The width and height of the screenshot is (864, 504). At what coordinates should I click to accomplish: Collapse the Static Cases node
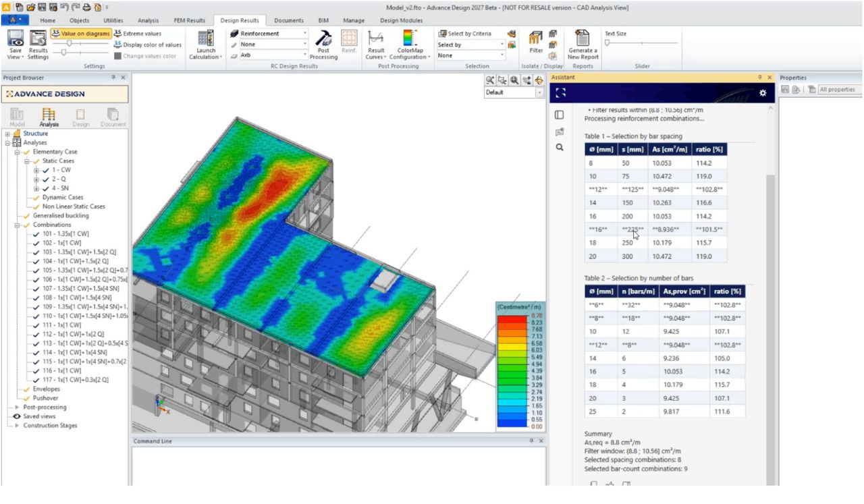point(27,161)
